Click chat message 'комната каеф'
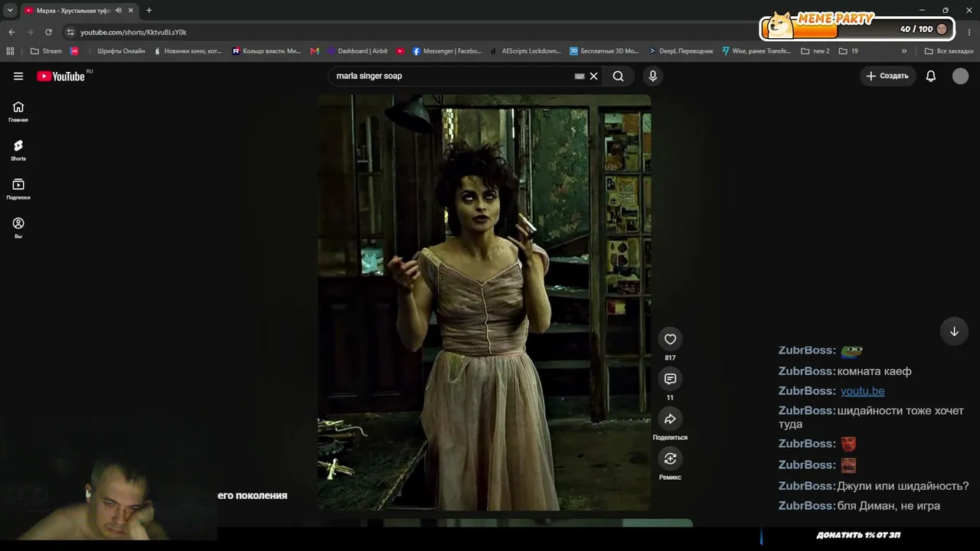The image size is (980, 551). click(x=874, y=371)
